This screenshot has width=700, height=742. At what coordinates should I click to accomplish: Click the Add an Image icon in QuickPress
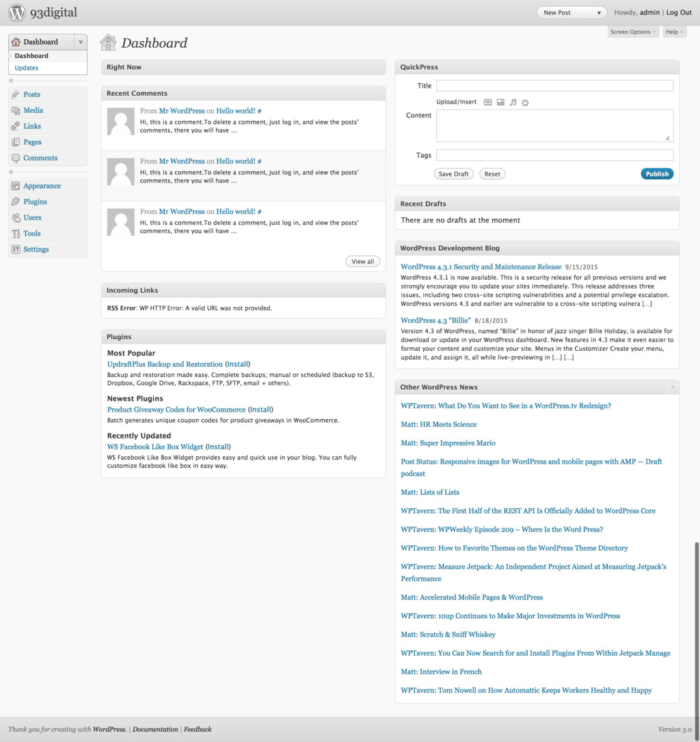[487, 103]
